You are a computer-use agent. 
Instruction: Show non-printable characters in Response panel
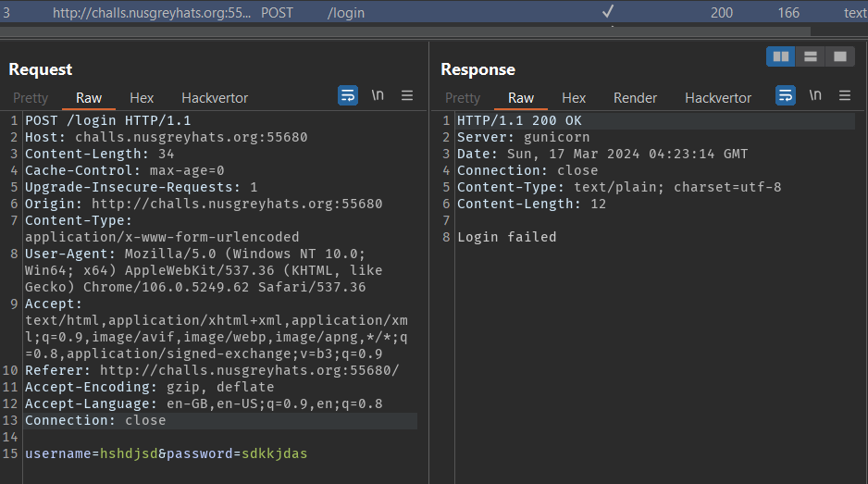click(815, 95)
